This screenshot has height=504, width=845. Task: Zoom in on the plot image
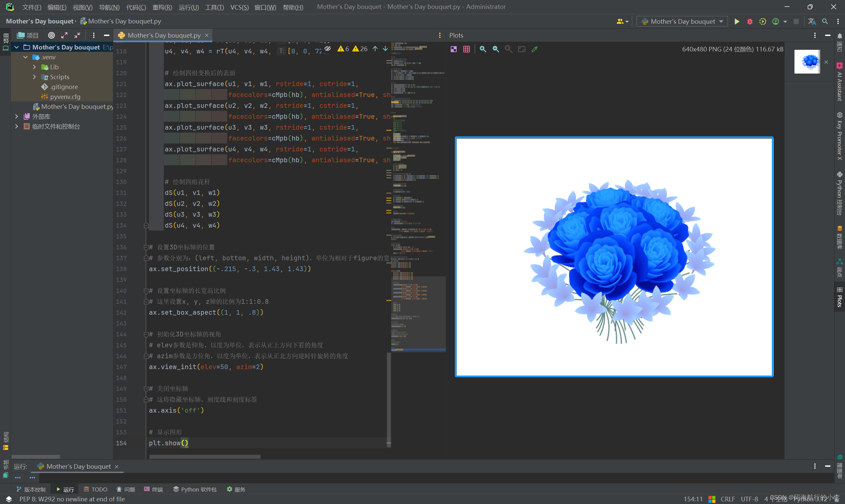(x=483, y=49)
